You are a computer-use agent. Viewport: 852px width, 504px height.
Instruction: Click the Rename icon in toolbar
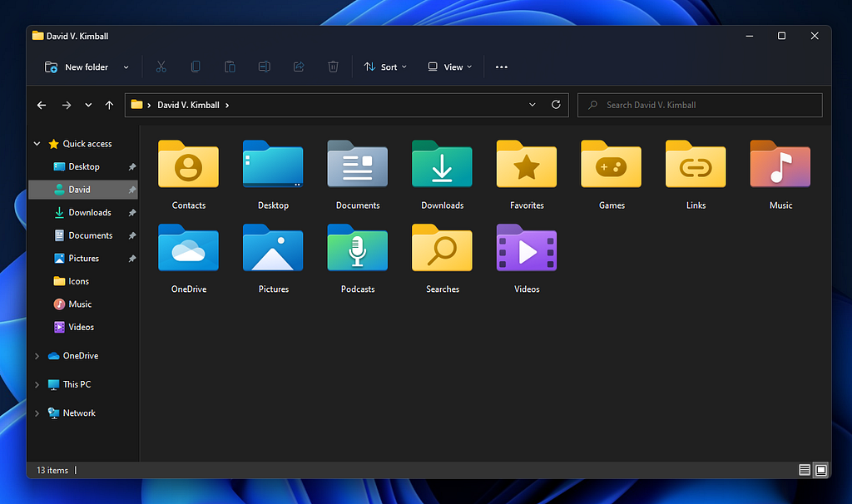264,67
